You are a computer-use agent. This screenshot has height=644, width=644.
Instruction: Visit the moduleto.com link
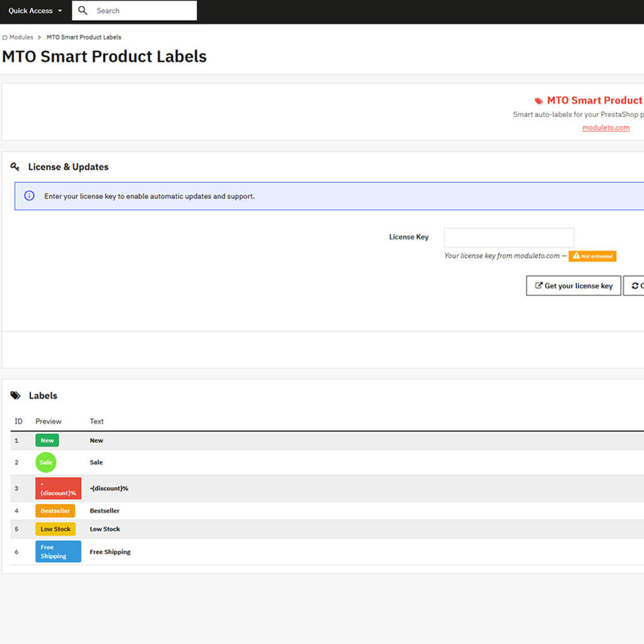(x=606, y=128)
